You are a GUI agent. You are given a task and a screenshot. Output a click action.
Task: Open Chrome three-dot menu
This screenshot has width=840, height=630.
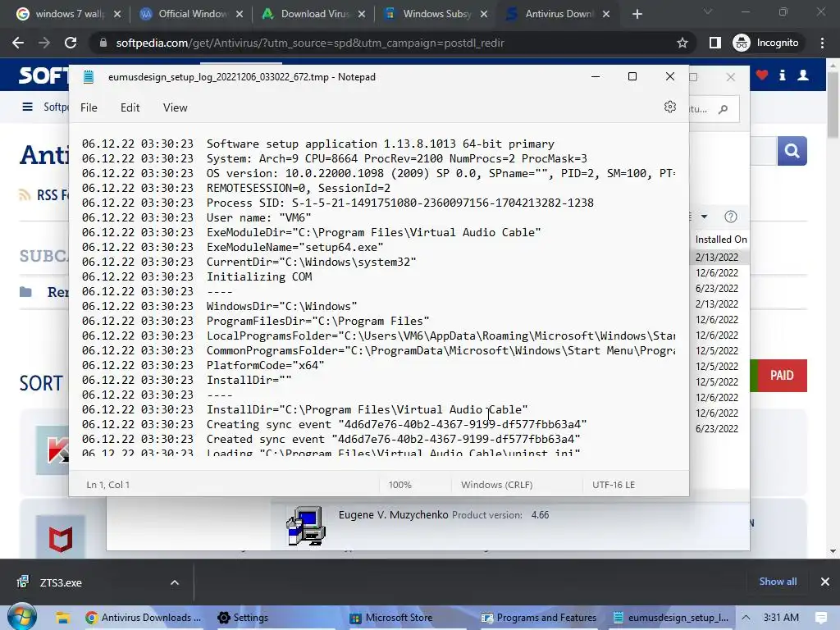point(822,43)
